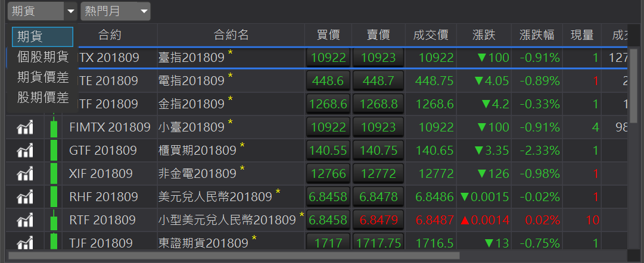Open the chart icon for FIMTX 201809
This screenshot has height=263, width=644.
(24, 127)
